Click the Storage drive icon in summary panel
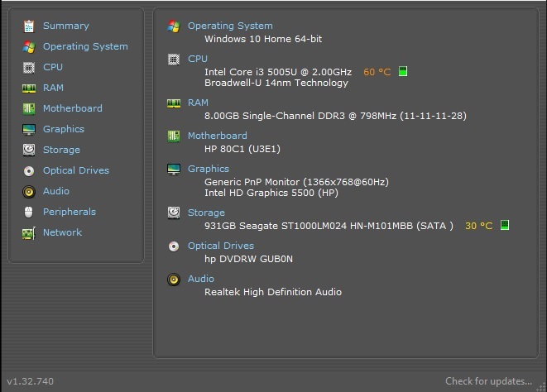Screen dimensions: 547x392 coord(174,213)
